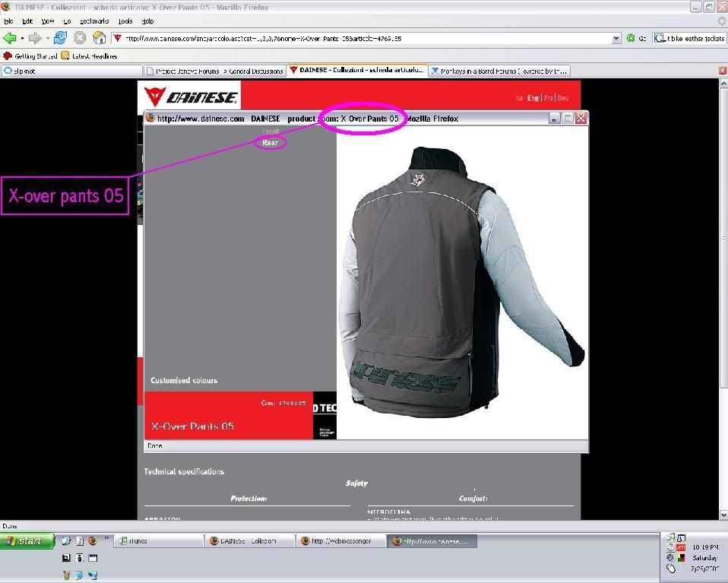Open the Edit menu

(x=27, y=21)
